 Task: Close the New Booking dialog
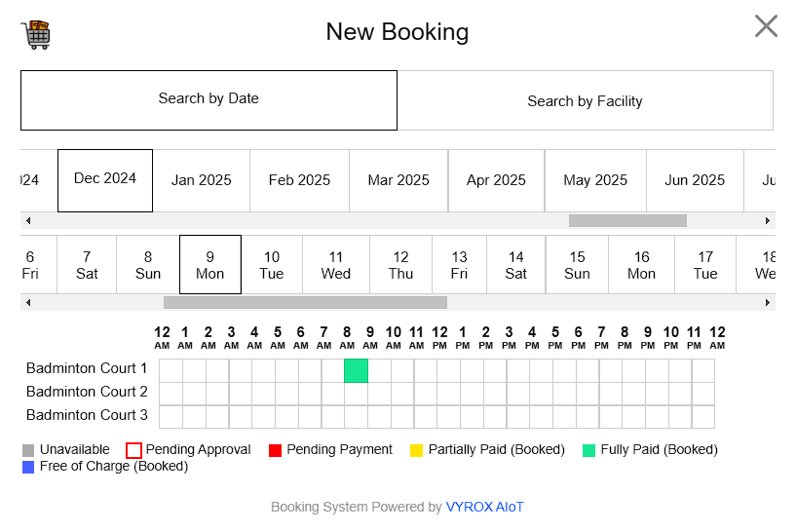coord(766,26)
